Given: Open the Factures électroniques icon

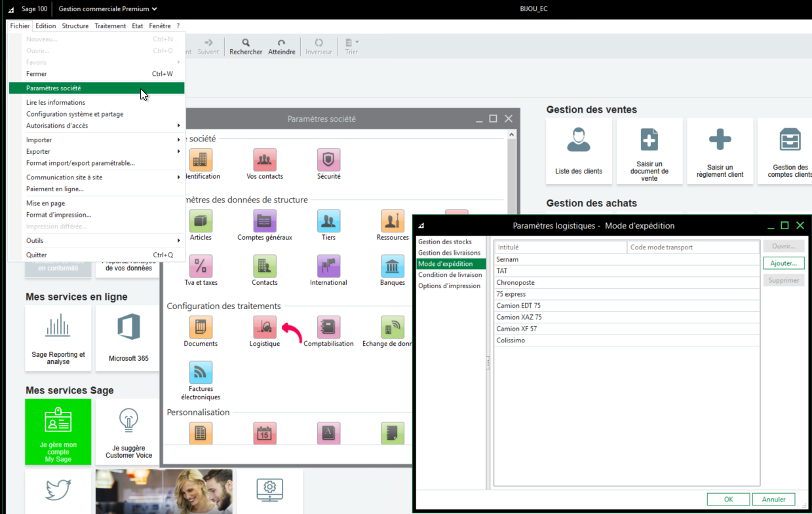Looking at the screenshot, I should point(201,373).
